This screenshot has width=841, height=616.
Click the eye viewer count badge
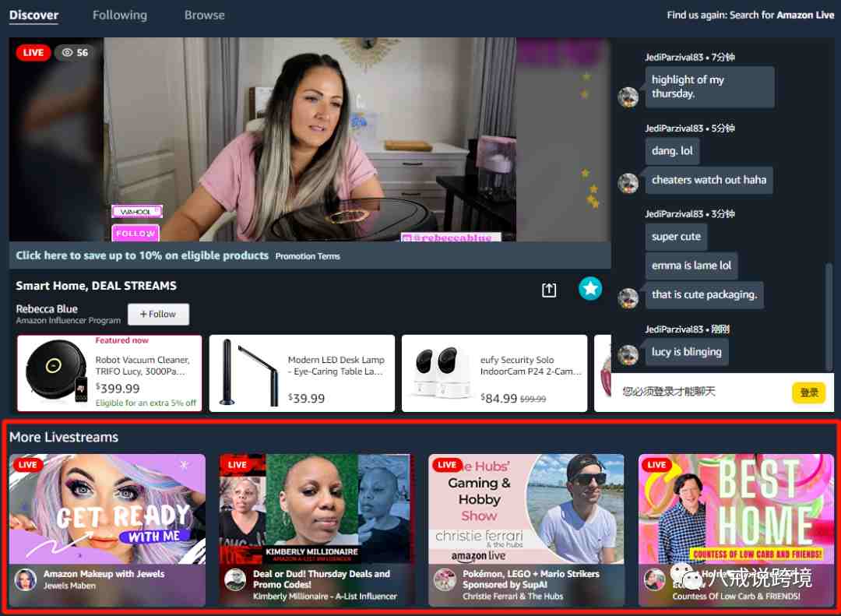(75, 53)
